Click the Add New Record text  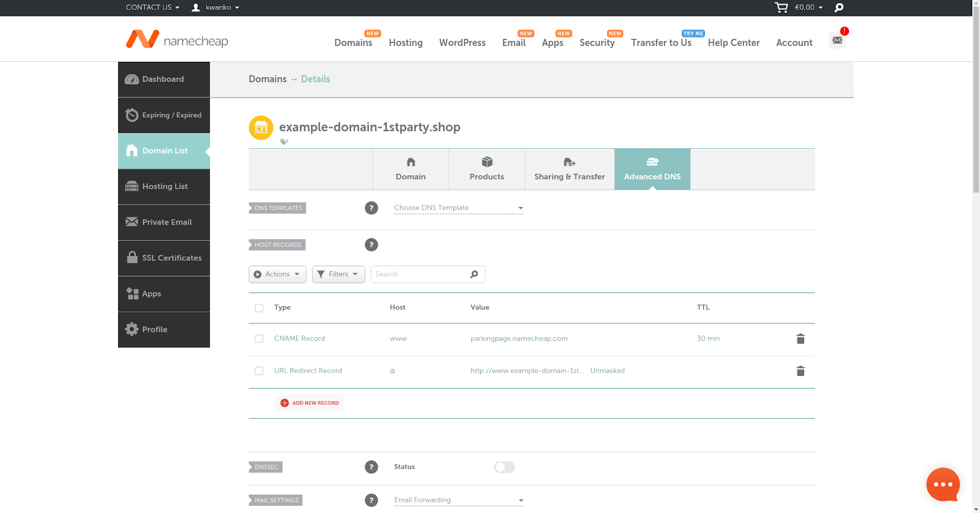(x=315, y=403)
